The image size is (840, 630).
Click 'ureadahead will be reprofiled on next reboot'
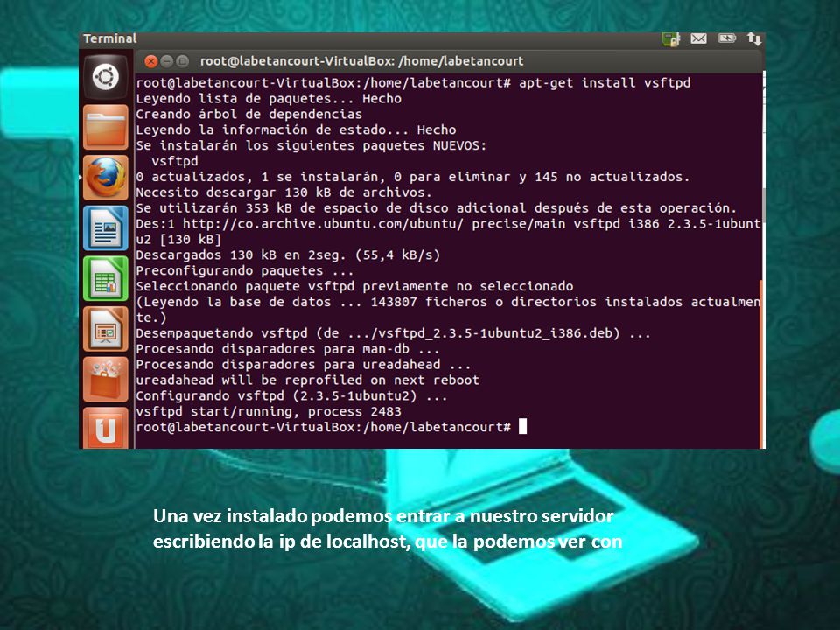(307, 381)
